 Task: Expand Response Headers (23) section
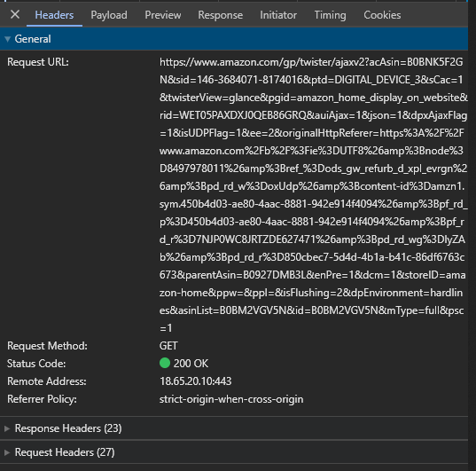point(7,428)
